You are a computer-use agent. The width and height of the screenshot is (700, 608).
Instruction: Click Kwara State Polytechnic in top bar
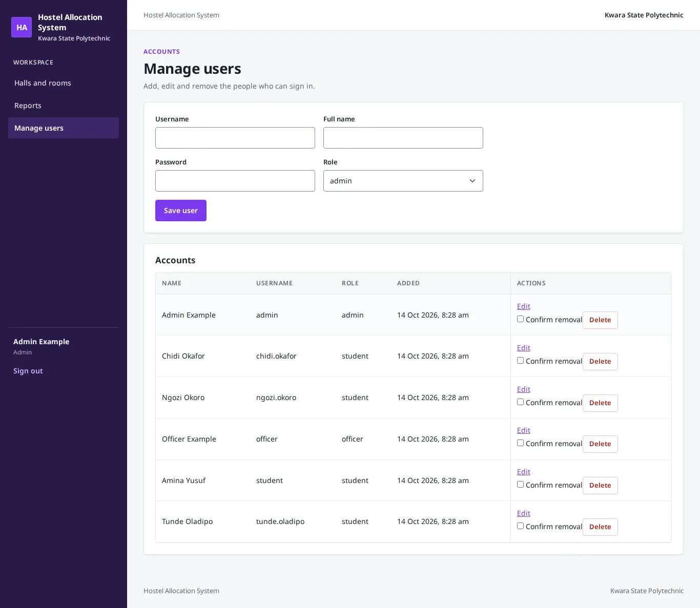[x=644, y=15]
